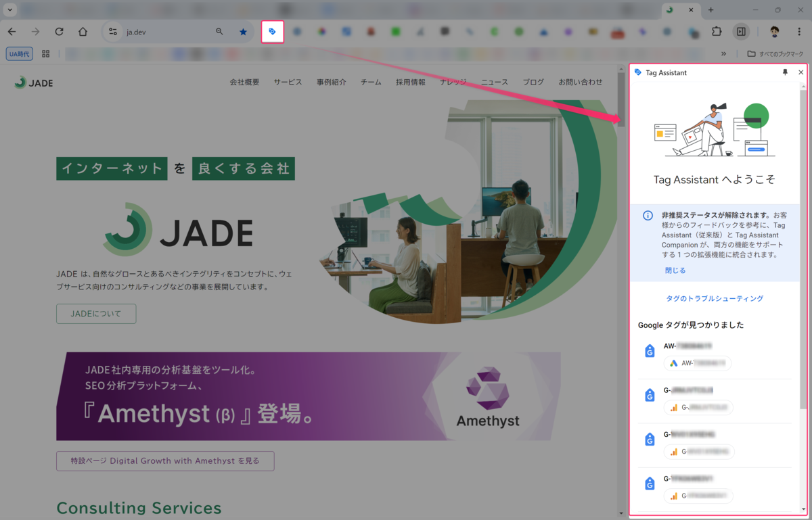Screen dimensions: 812x520
Task: Click the Google Ads AW- chip
Action: click(x=698, y=364)
